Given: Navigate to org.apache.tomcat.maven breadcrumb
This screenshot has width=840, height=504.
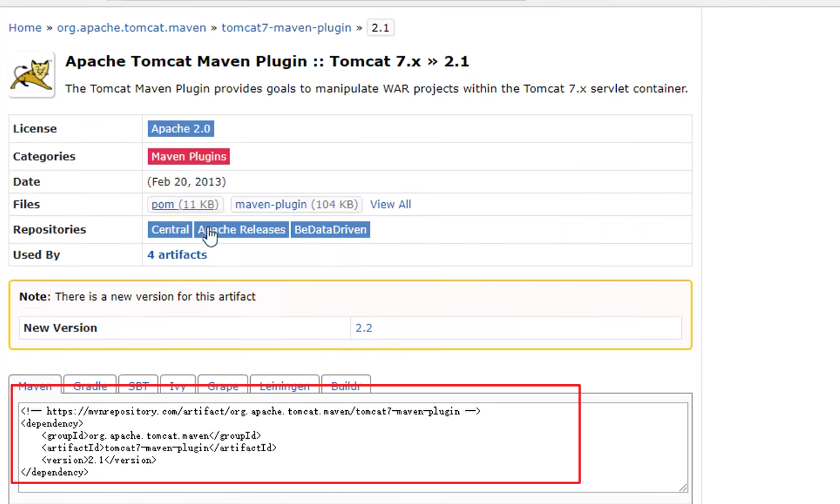Looking at the screenshot, I should 131,27.
